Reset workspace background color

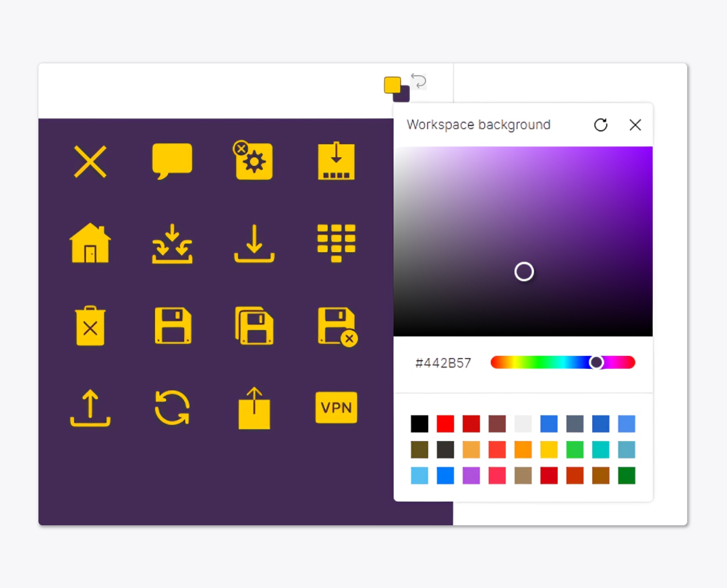click(601, 125)
